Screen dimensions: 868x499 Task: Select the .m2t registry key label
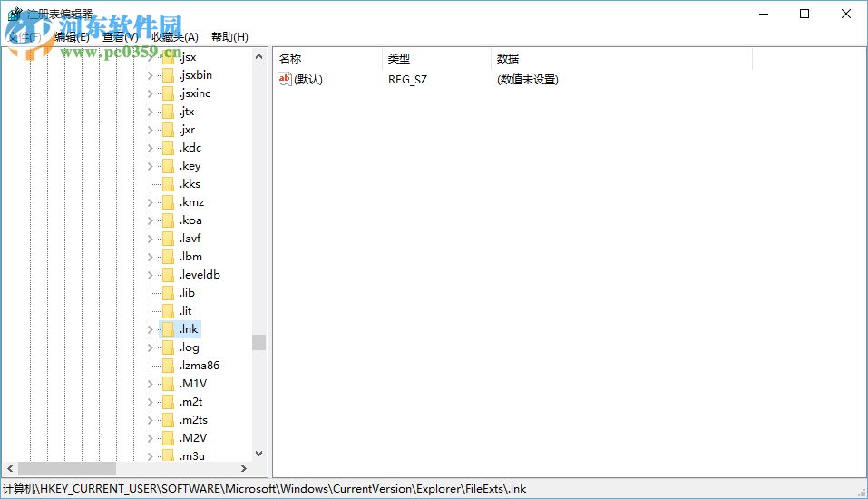[191, 402]
